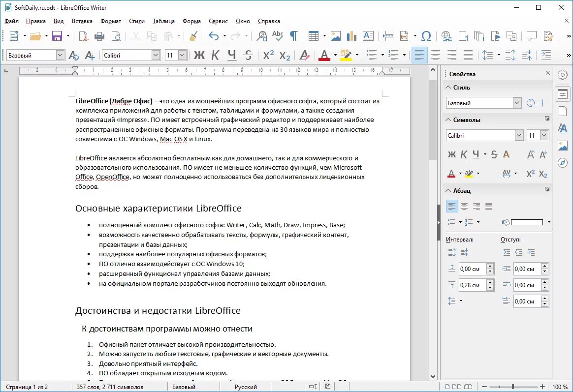Open the Сервис menu
The width and height of the screenshot is (573, 392).
click(x=218, y=21)
